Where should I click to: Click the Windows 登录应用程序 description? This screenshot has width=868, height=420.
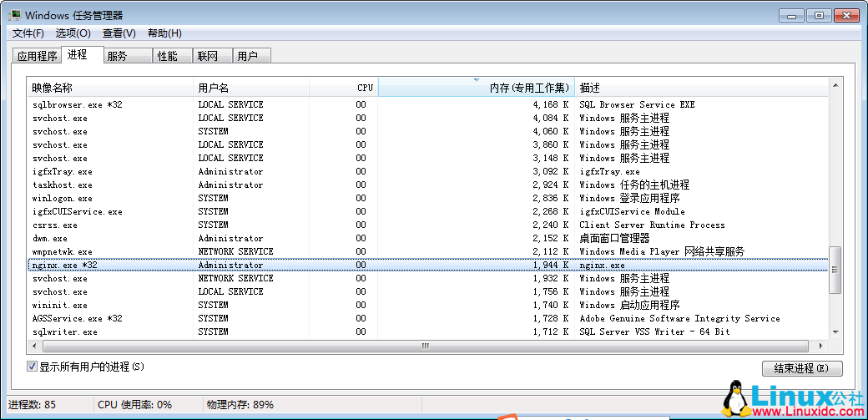(x=629, y=199)
